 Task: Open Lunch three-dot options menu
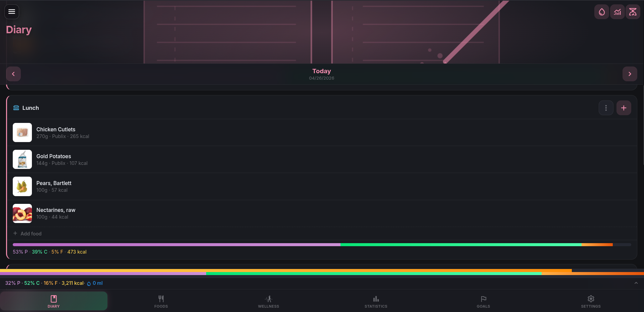(606, 108)
